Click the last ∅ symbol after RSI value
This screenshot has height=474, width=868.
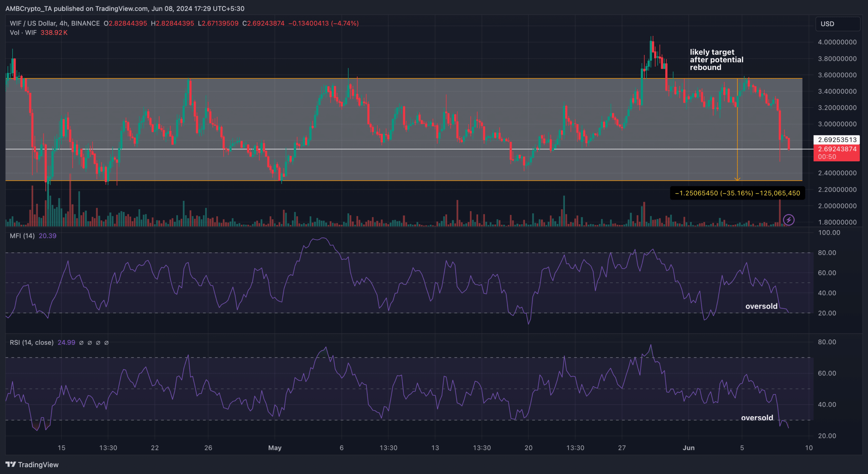tap(106, 343)
